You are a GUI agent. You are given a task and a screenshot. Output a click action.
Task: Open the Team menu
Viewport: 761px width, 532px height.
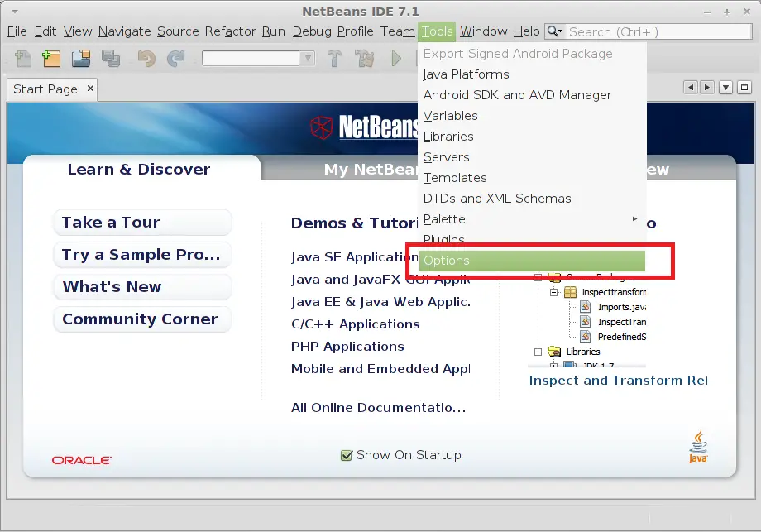pos(398,31)
